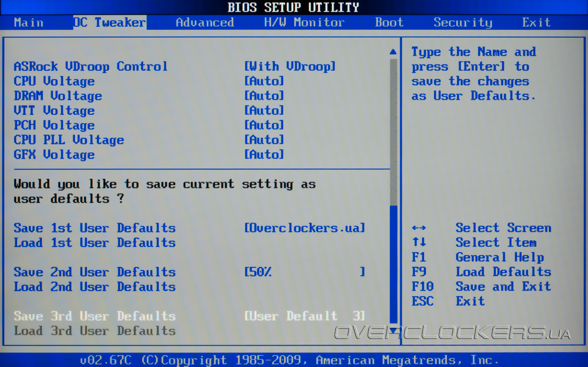Image resolution: width=588 pixels, height=367 pixels.
Task: Open the Main tab
Action: [x=29, y=22]
